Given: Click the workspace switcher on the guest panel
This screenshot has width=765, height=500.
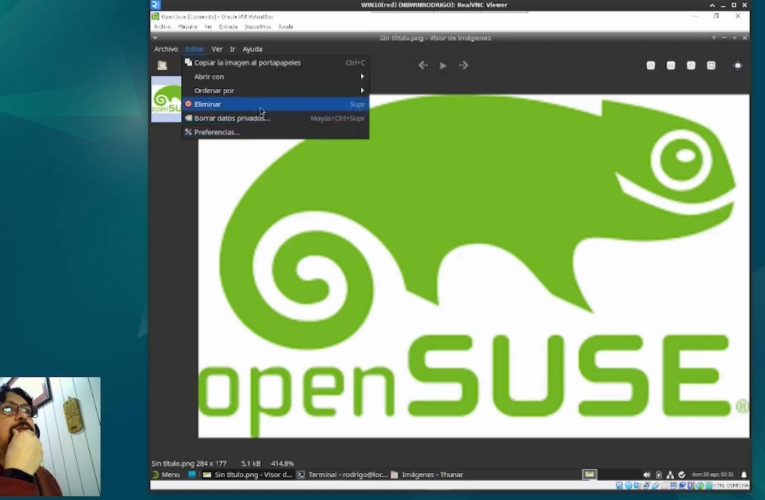Looking at the screenshot, I should [x=589, y=475].
